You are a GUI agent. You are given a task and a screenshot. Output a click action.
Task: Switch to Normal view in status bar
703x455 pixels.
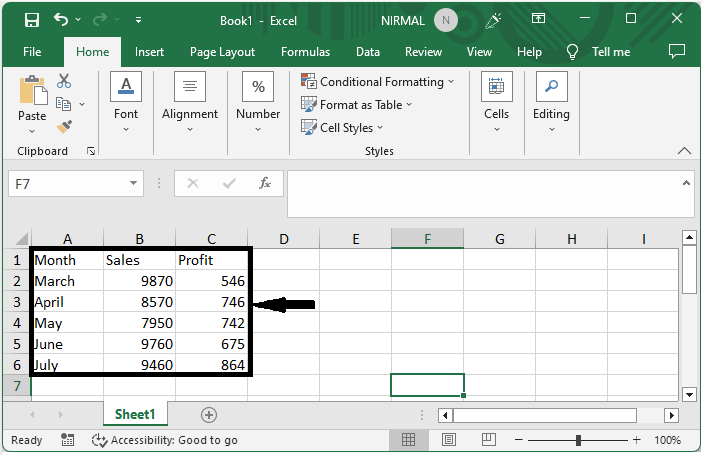[409, 440]
